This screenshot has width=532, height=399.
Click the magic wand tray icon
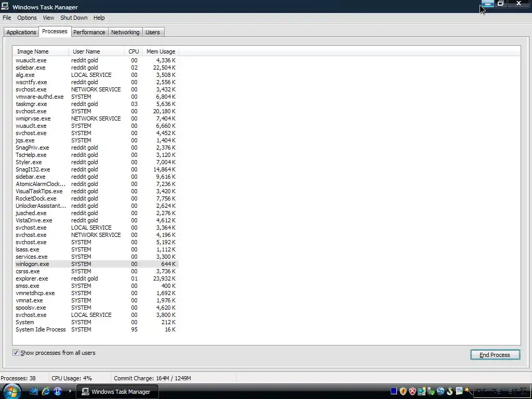pyautogui.click(x=469, y=391)
